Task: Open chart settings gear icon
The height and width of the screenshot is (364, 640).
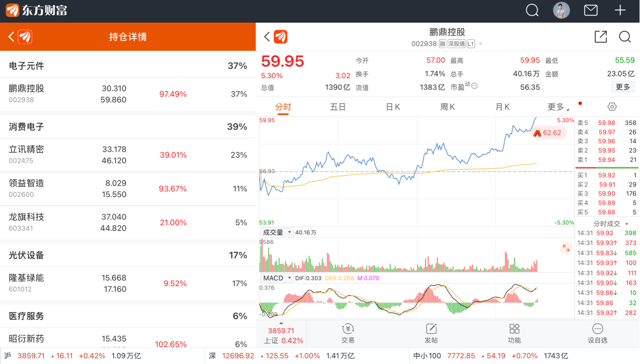Action: (x=612, y=107)
